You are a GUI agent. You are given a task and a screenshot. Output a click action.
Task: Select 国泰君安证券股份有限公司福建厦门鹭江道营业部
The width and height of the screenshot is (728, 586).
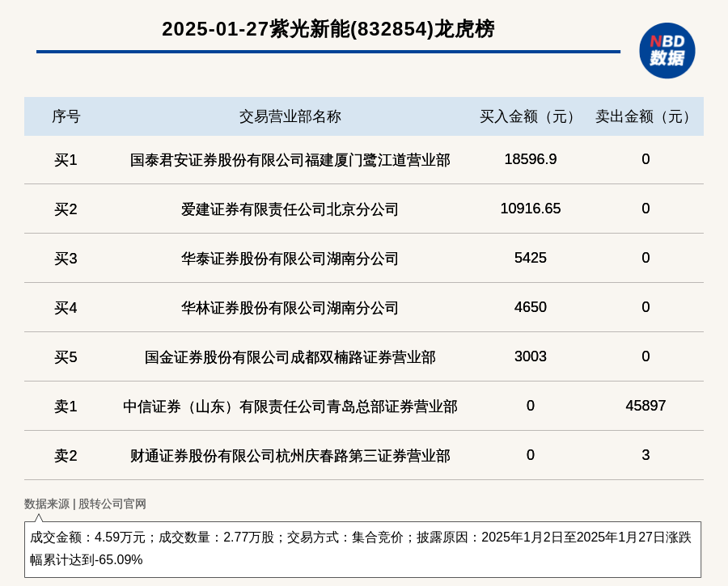[290, 160]
